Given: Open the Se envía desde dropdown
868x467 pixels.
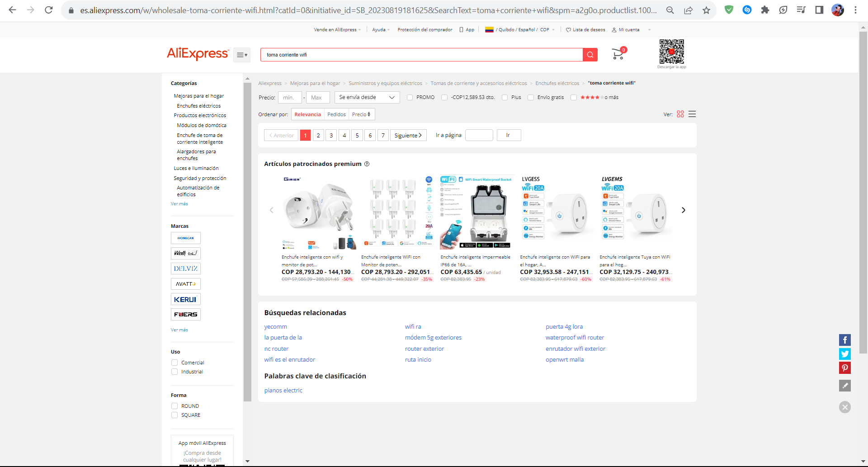Looking at the screenshot, I should pos(367,97).
